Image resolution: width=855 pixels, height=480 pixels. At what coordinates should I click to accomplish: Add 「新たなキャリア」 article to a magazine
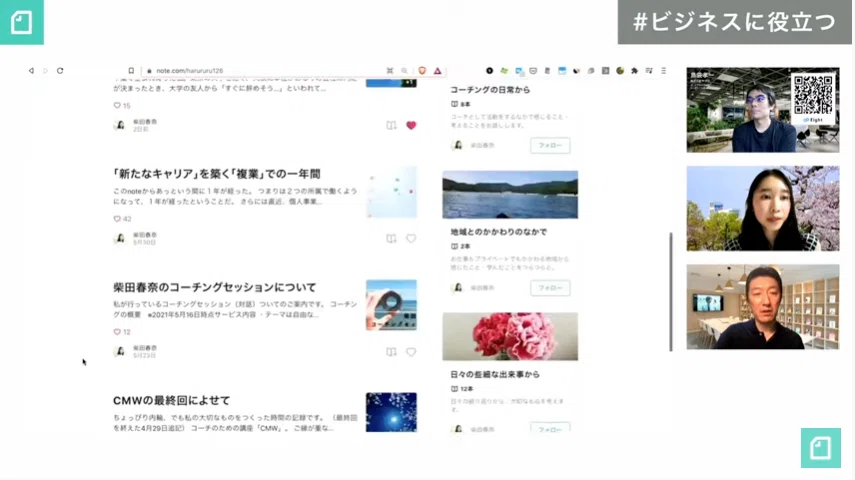tap(392, 238)
